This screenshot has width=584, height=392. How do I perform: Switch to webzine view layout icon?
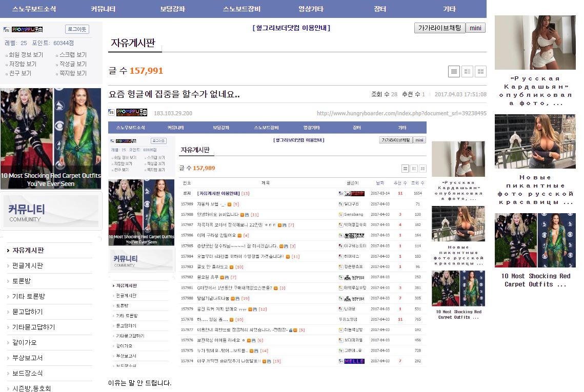pyautogui.click(x=467, y=72)
